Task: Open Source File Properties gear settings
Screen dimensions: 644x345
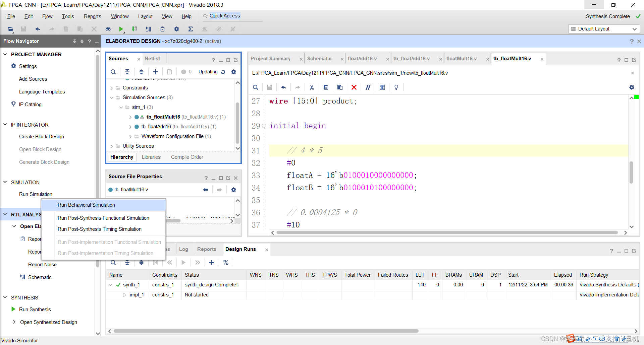Action: pyautogui.click(x=233, y=190)
